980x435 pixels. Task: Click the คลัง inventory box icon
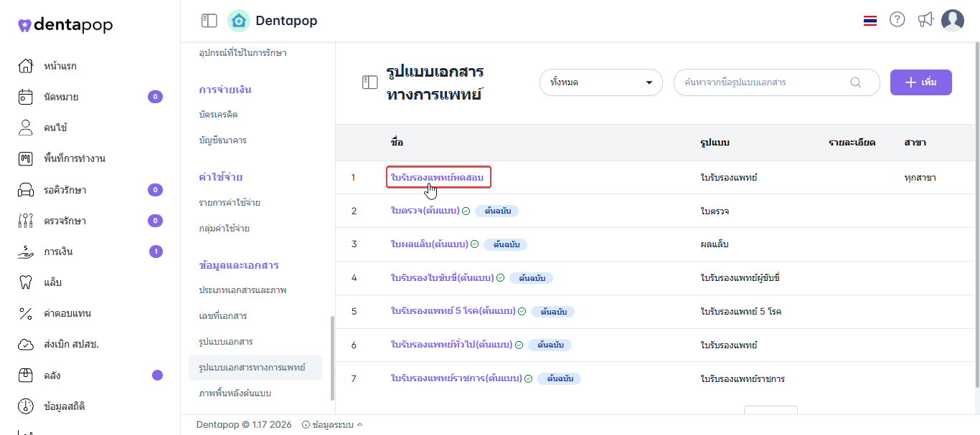coord(25,376)
